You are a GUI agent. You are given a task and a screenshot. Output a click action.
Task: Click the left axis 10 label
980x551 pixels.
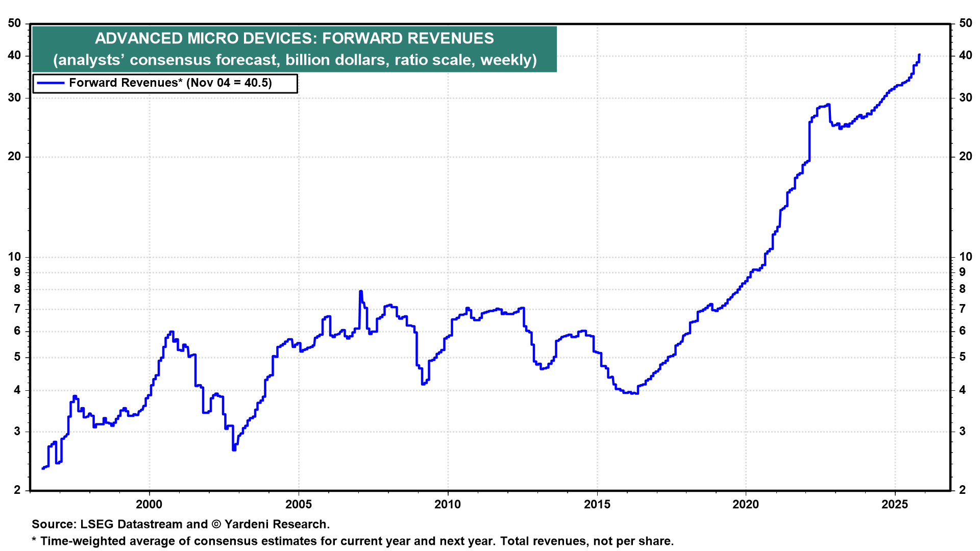(x=15, y=257)
